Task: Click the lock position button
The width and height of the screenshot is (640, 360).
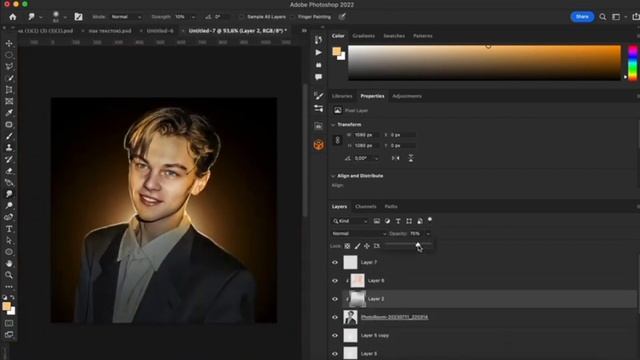Action: pos(367,246)
